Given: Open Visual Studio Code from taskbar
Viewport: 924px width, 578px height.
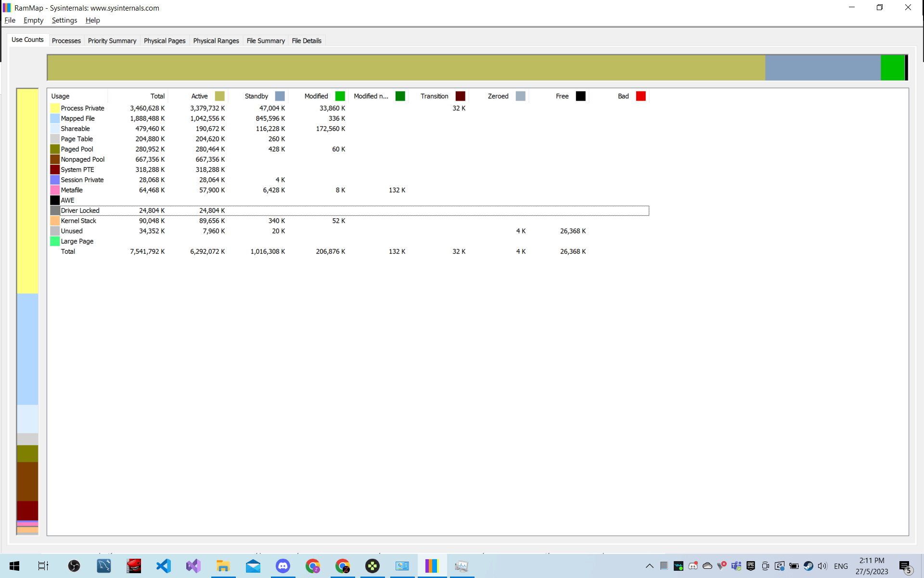Looking at the screenshot, I should (x=164, y=566).
